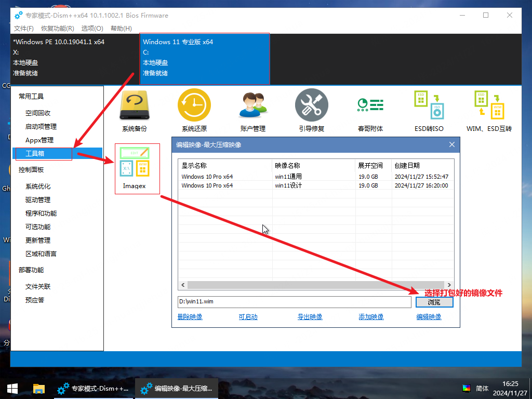Viewport: 532px width, 399px height.
Task: Launch the 引导修复 boot repair tool
Action: tap(312, 110)
